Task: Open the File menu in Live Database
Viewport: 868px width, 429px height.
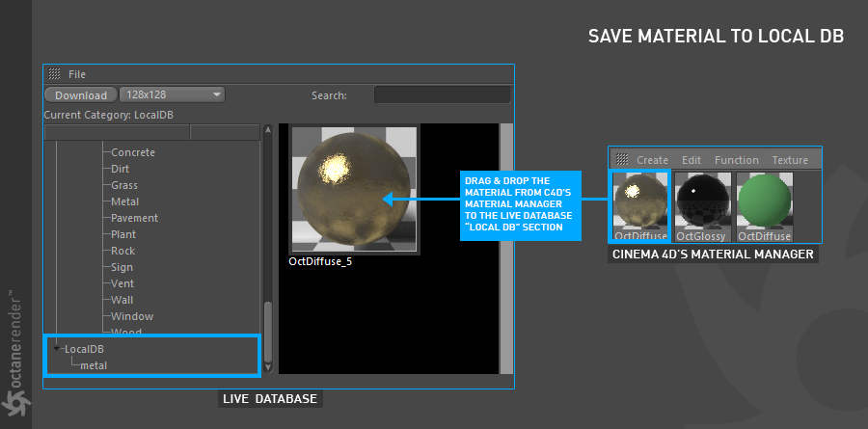Action: (x=77, y=74)
